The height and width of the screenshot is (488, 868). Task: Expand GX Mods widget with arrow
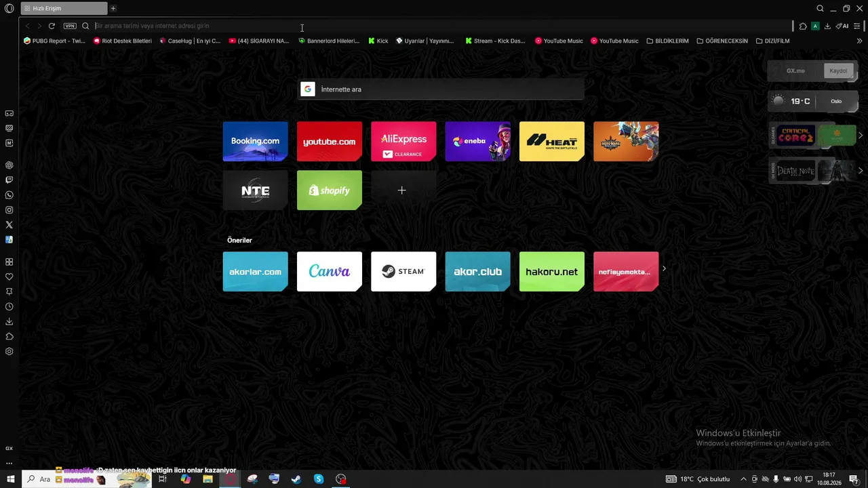point(861,171)
